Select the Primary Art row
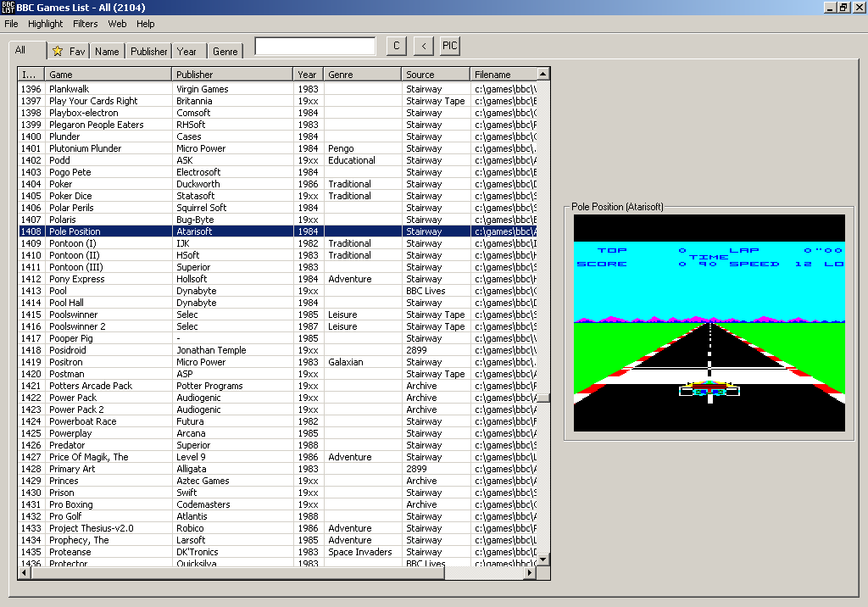Viewport: 868px width, 607px height. click(277, 469)
